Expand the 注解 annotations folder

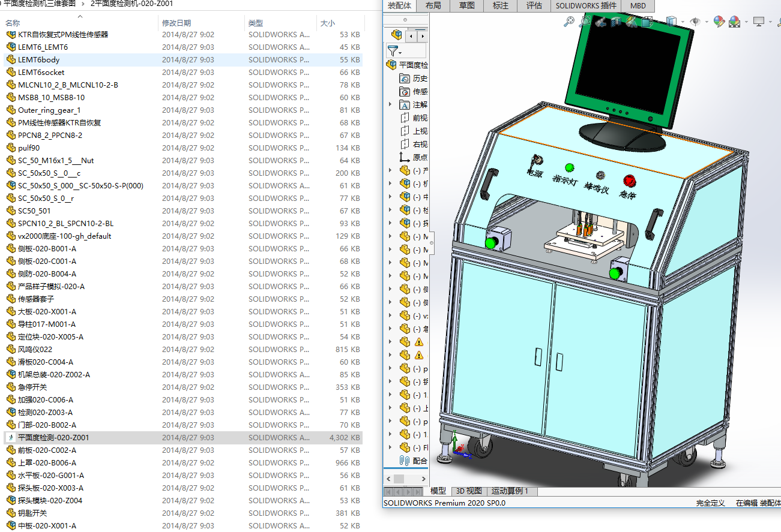point(390,104)
